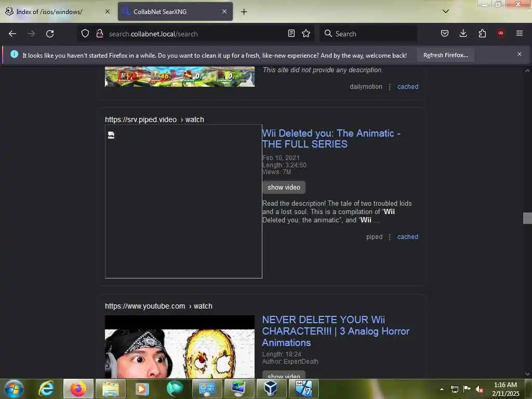The height and width of the screenshot is (399, 532).
Task: Open the uBlock Origin extension icon
Action: 501,33
